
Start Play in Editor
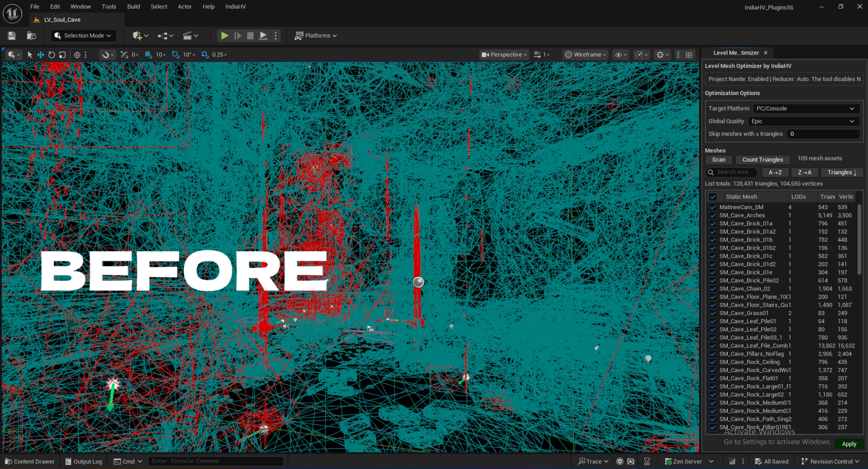[224, 36]
